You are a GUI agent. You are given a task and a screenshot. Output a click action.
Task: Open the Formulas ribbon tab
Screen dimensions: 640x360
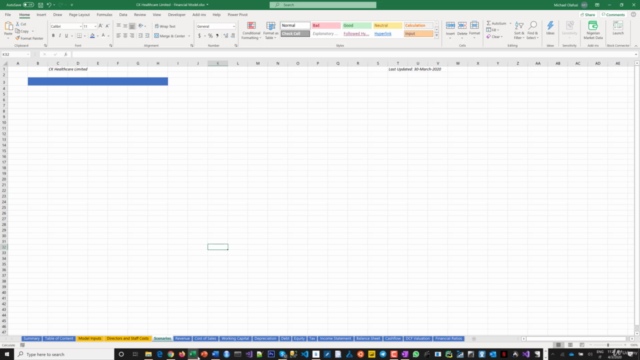coord(104,15)
